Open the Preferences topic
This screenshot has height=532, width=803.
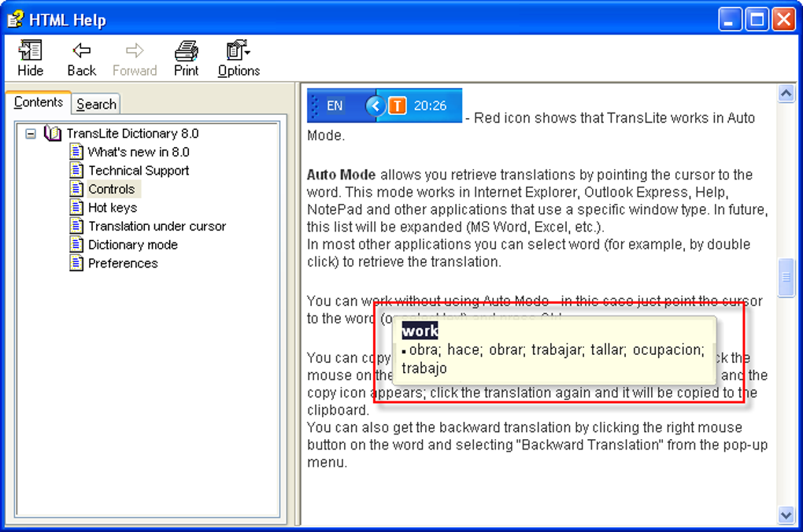[123, 263]
